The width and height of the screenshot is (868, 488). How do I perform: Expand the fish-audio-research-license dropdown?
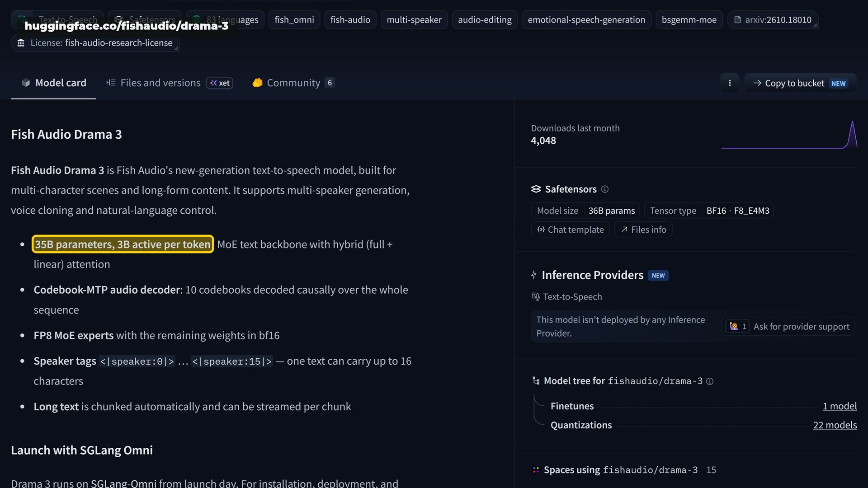tap(95, 43)
